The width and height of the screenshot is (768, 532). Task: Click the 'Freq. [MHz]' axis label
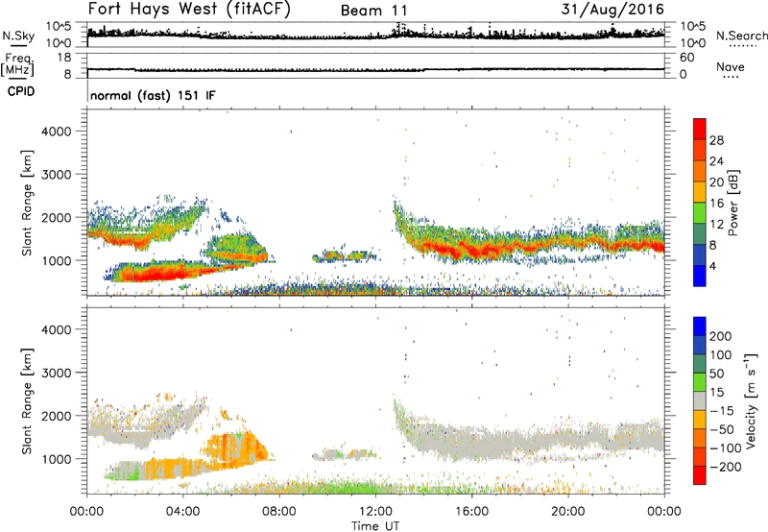click(x=17, y=65)
